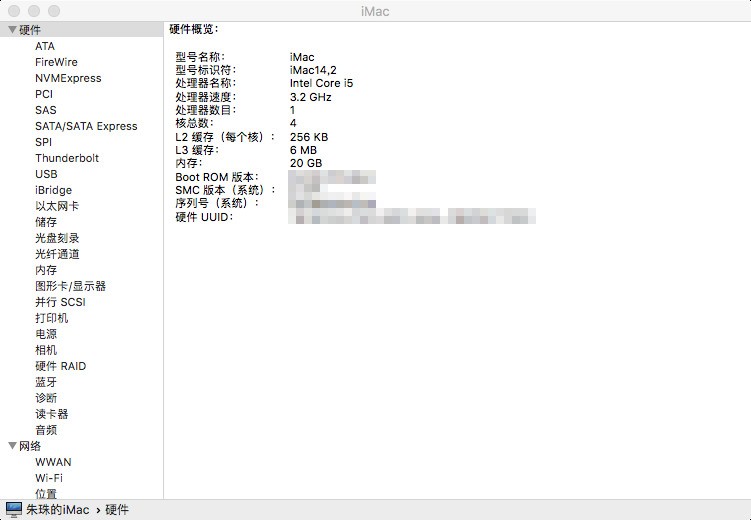Open 内存 in the sidebar list
The height and width of the screenshot is (520, 751).
(x=46, y=270)
